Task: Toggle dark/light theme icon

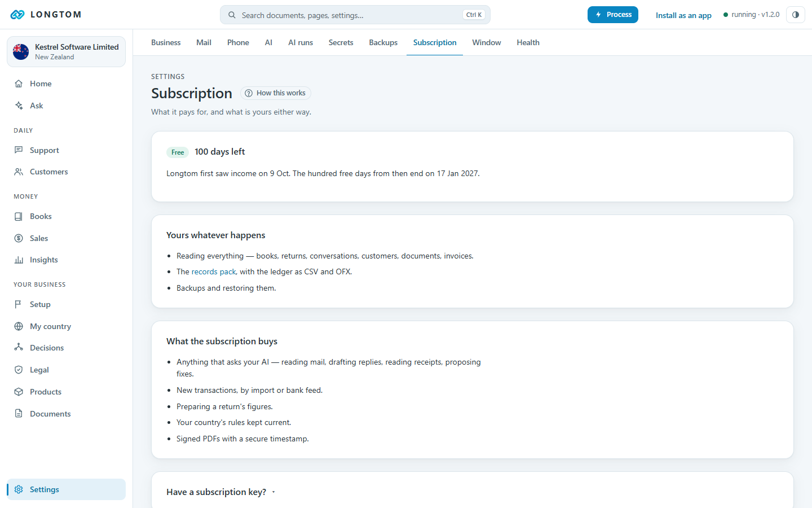Action: click(796, 15)
